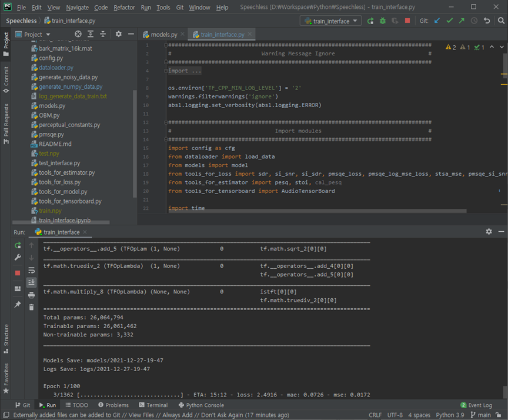Change Python 3.9 interpreter in status bar

[450, 415]
